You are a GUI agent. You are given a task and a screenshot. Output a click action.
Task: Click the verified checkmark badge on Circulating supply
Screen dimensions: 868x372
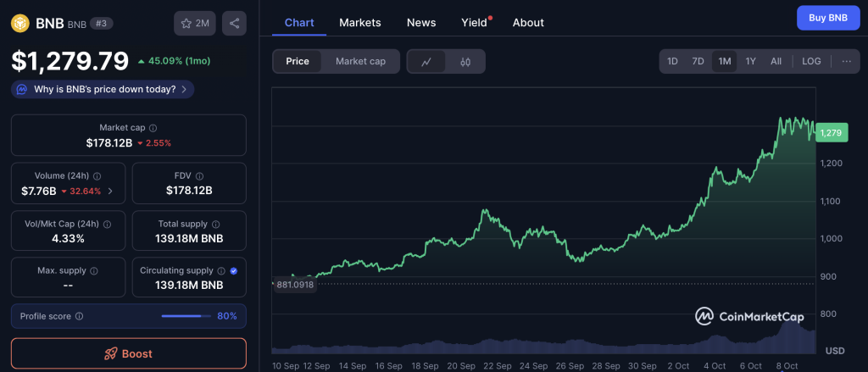pyautogui.click(x=234, y=270)
